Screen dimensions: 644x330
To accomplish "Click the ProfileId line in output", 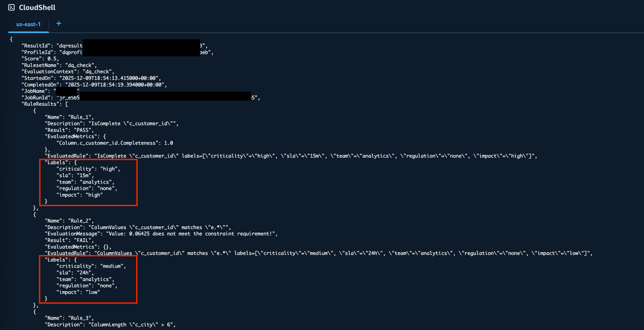I will [52, 52].
